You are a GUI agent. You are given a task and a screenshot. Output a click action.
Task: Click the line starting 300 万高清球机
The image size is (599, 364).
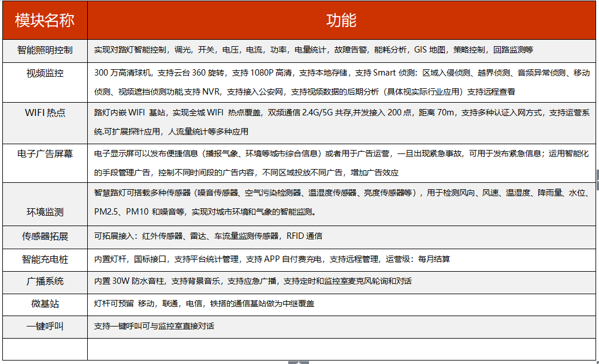pyautogui.click(x=342, y=73)
